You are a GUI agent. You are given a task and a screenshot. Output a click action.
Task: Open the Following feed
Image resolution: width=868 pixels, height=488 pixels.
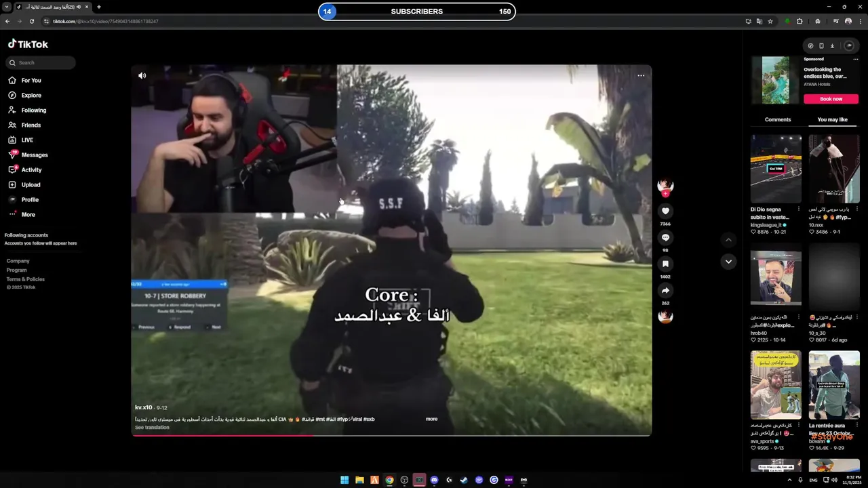[27, 110]
